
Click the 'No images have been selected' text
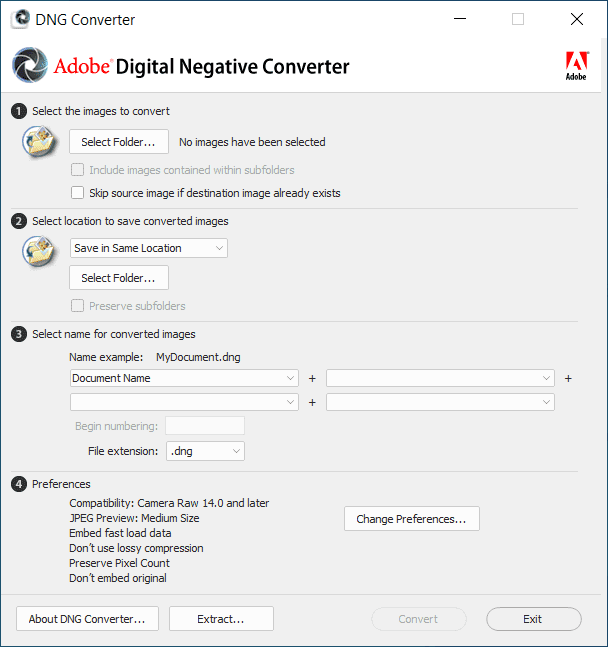tap(252, 142)
